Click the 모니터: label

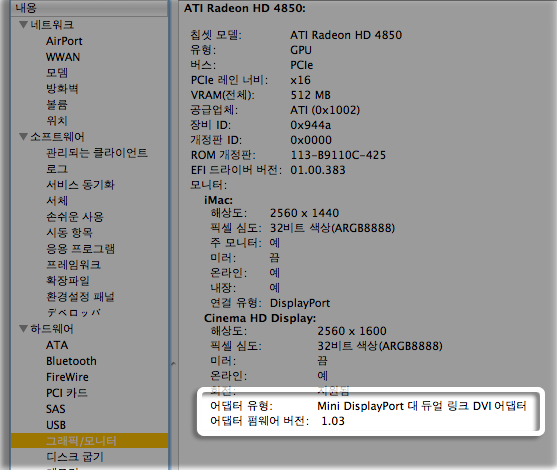209,185
